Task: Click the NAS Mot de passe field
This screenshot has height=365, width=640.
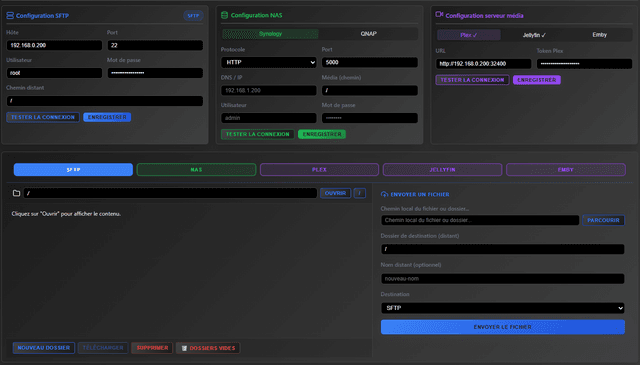Action: pyautogui.click(x=369, y=118)
